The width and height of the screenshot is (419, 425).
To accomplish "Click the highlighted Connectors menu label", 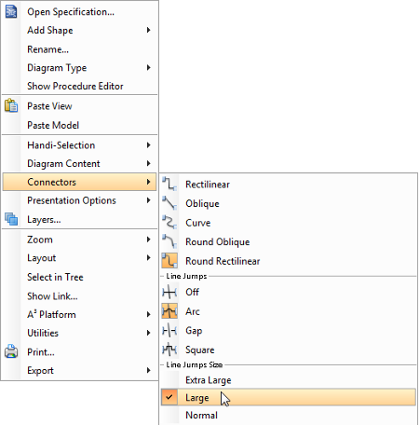I will click(52, 182).
